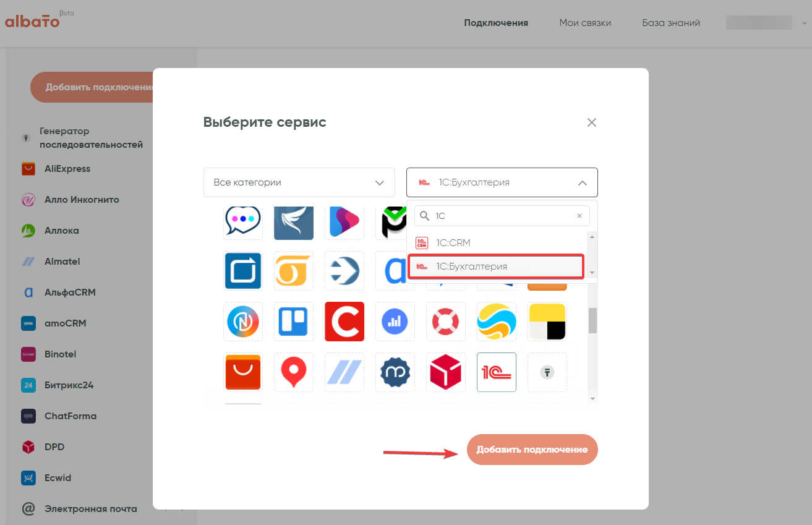Clear the service search field
The image size is (812, 525).
click(x=579, y=216)
